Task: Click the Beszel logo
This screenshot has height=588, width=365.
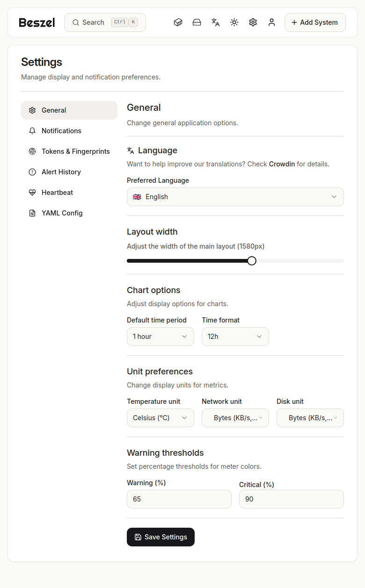Action: (37, 22)
